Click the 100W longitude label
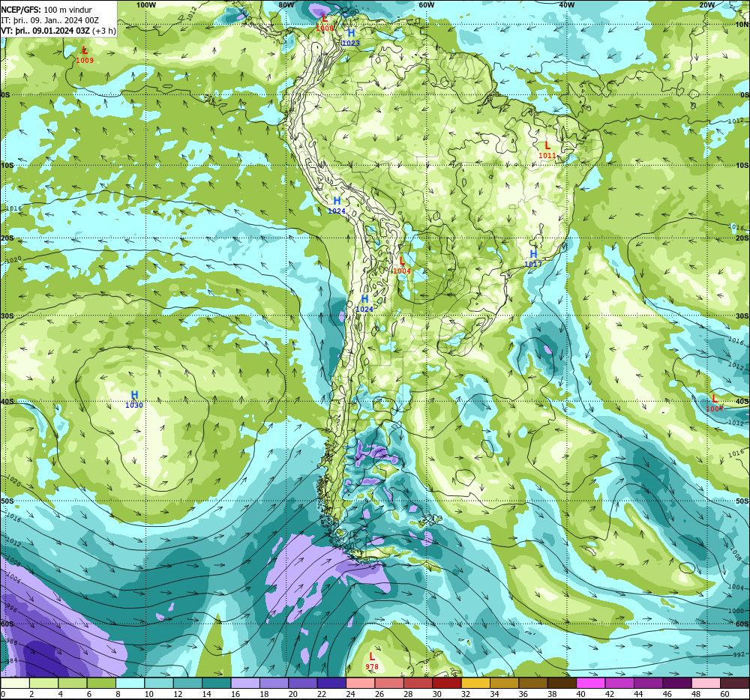The height and width of the screenshot is (700, 750). point(146,4)
